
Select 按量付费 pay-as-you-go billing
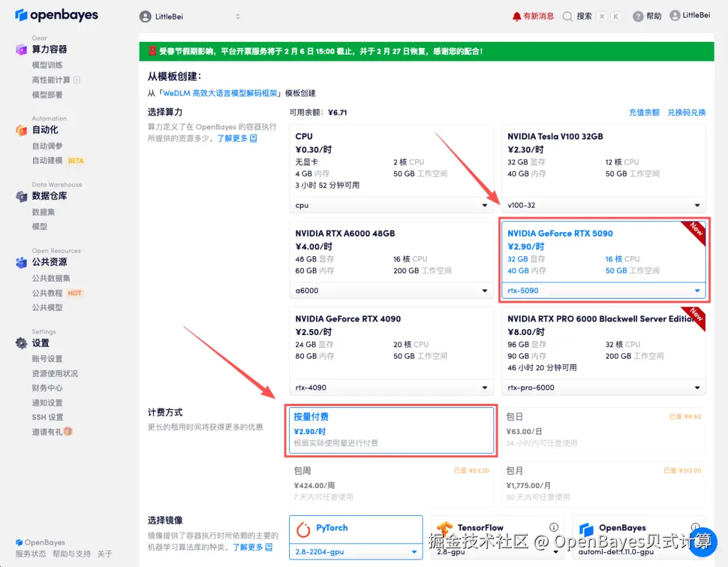tap(391, 428)
